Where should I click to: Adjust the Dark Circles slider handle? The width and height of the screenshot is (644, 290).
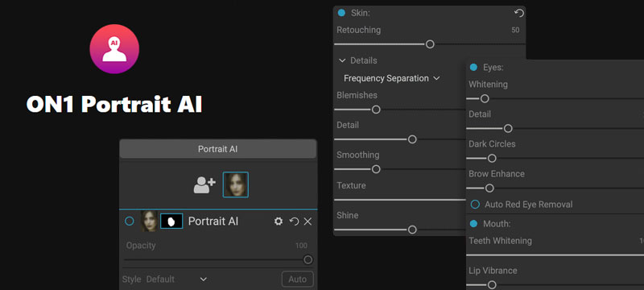coord(492,158)
